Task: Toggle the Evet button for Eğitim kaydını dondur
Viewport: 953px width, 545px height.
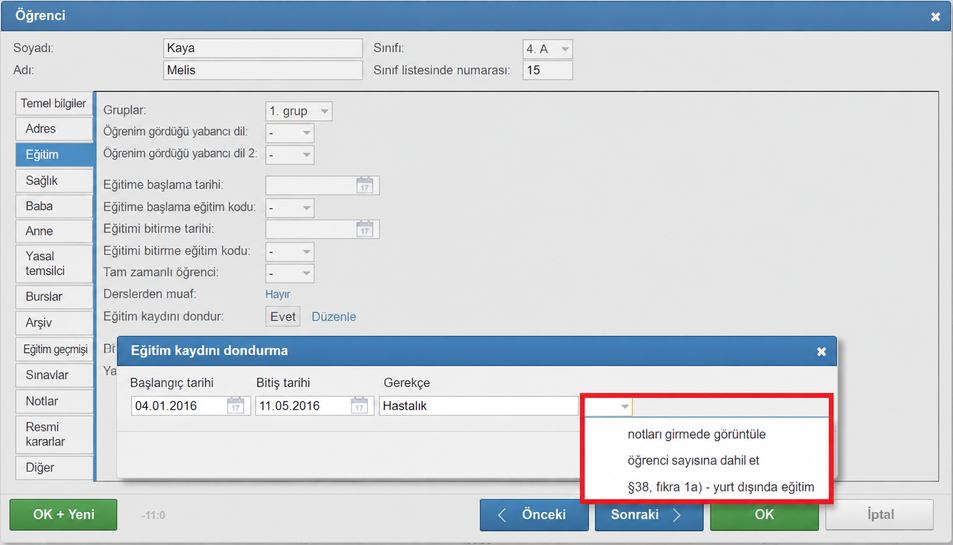Action: coord(283,317)
